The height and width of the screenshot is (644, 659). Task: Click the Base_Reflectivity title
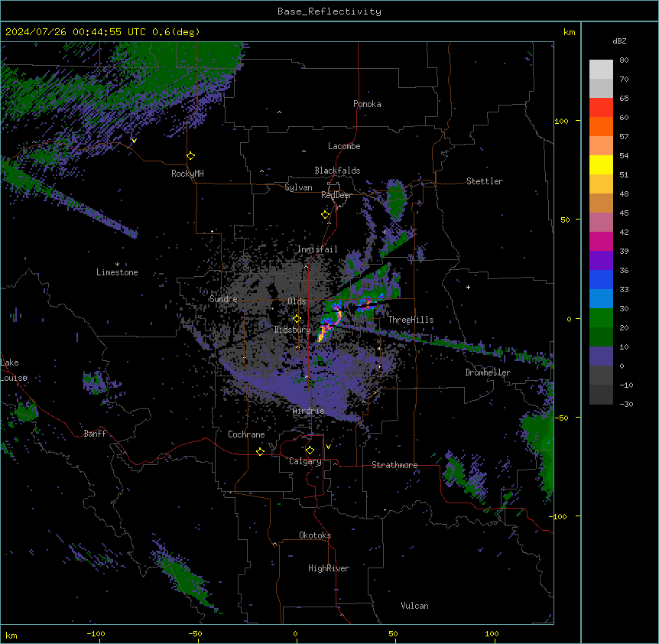pyautogui.click(x=329, y=11)
